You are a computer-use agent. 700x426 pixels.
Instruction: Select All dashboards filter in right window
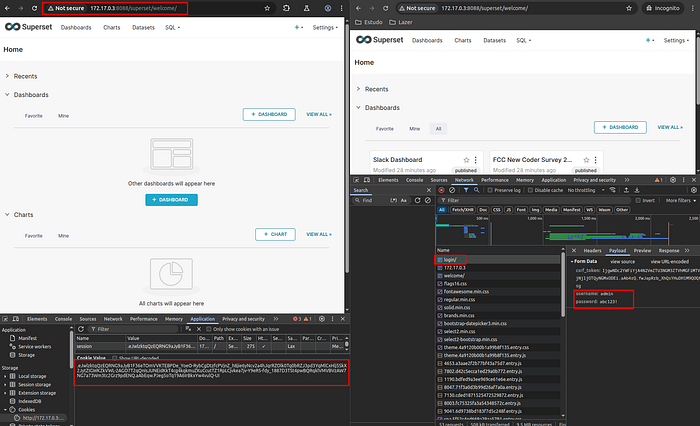point(438,129)
